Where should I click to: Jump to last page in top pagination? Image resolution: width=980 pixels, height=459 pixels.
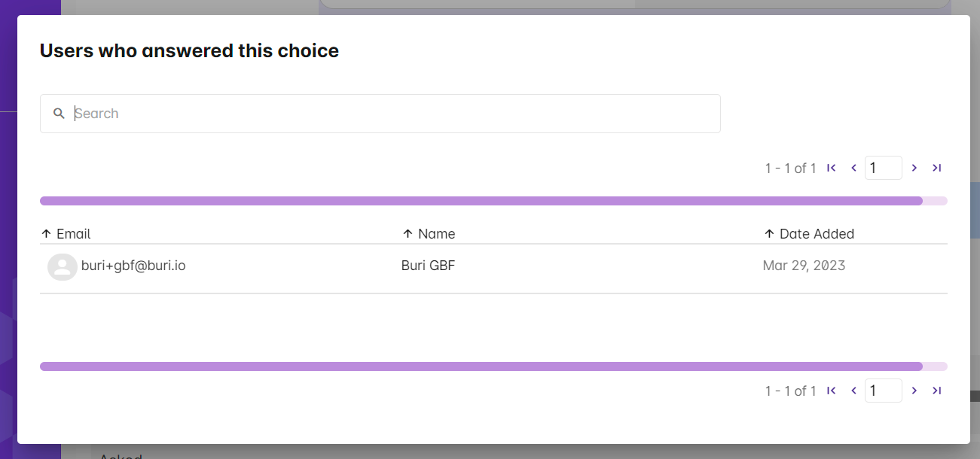(936, 168)
